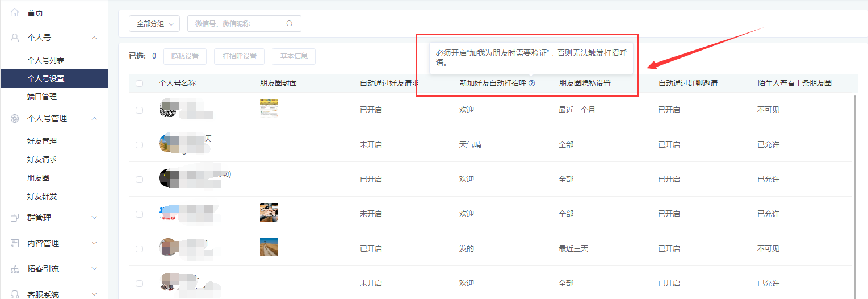The image size is (868, 299).
Task: Click 已选: 0 selection counter
Action: [143, 56]
